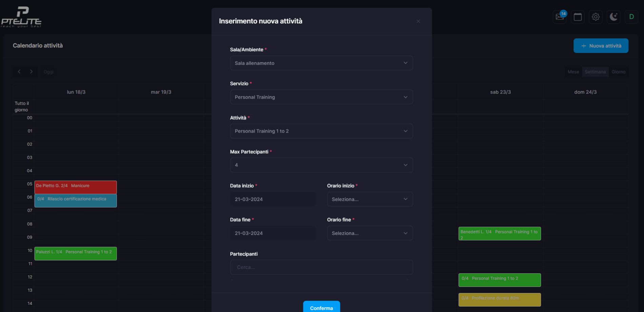Go to next week arrow
The width and height of the screenshot is (644, 312).
click(31, 72)
